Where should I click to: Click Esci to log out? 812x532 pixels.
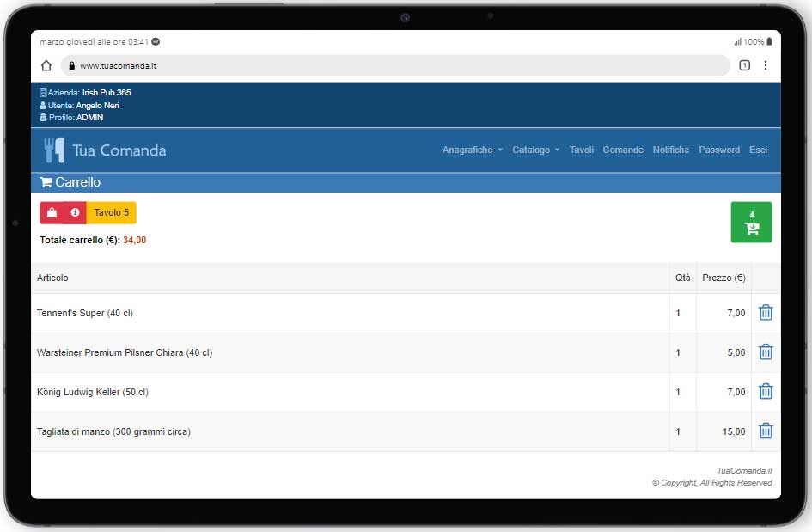click(758, 150)
